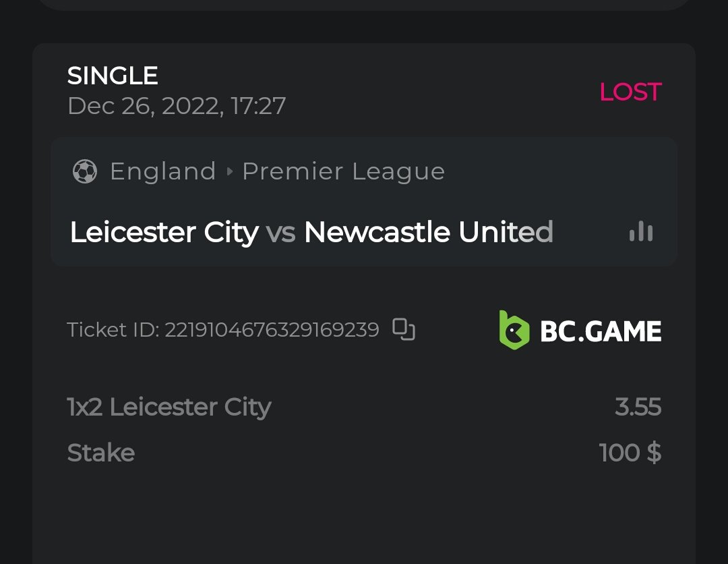Open match statistics bar chart icon
The height and width of the screenshot is (564, 728).
coord(640,231)
